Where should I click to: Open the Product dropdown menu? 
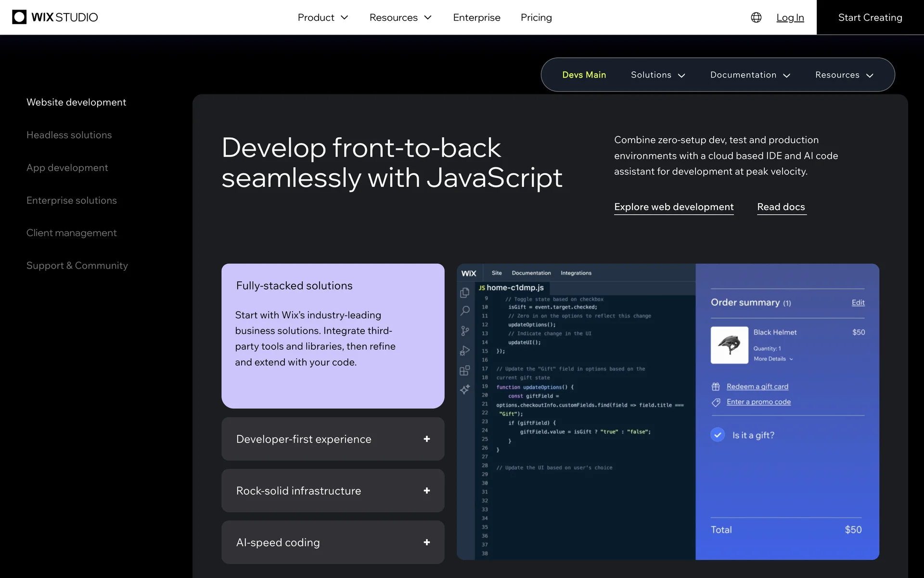322,17
